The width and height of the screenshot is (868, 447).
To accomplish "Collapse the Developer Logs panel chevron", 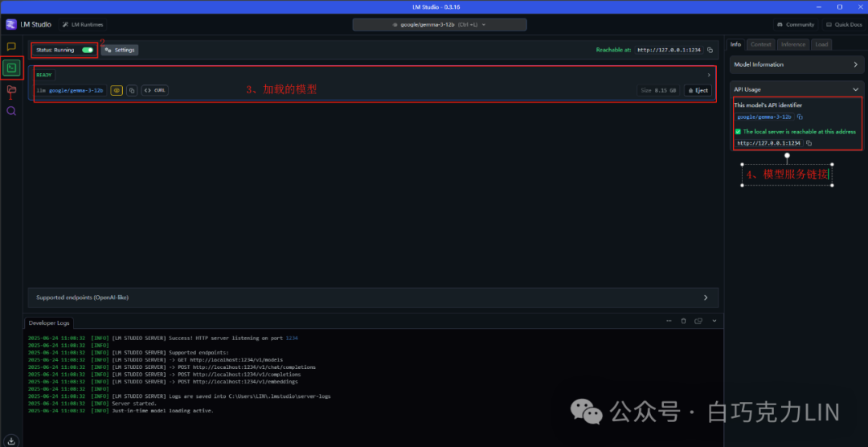I will pyautogui.click(x=714, y=321).
